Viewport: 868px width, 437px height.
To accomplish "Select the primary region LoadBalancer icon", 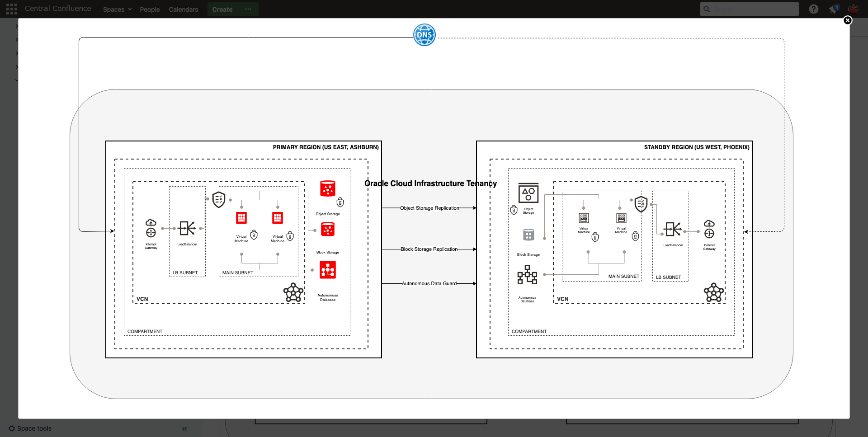I will [x=187, y=228].
